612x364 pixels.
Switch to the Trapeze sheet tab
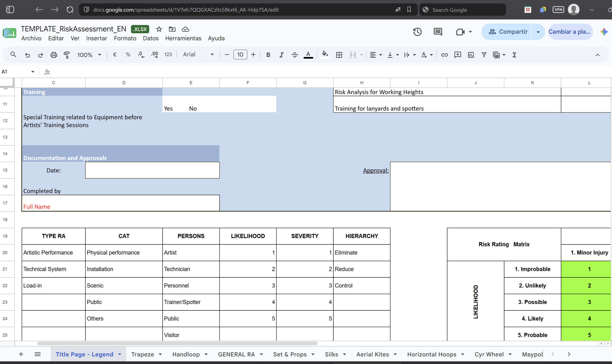143,354
